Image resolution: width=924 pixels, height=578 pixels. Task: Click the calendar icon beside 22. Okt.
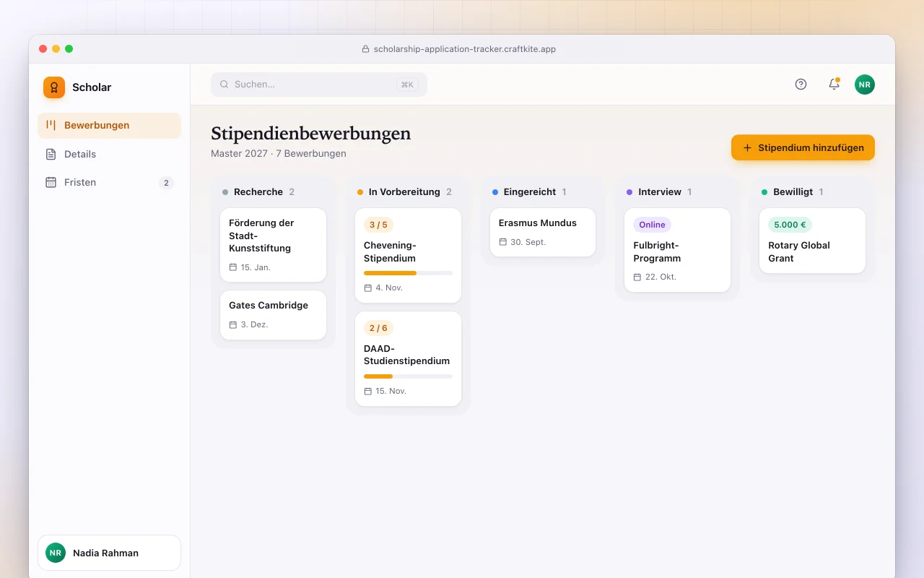pyautogui.click(x=637, y=277)
